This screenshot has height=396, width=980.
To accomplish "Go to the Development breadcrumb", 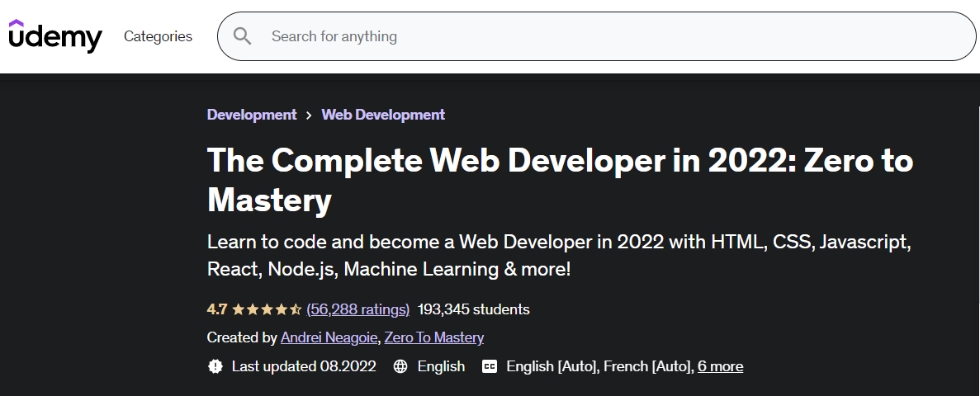I will pyautogui.click(x=252, y=115).
